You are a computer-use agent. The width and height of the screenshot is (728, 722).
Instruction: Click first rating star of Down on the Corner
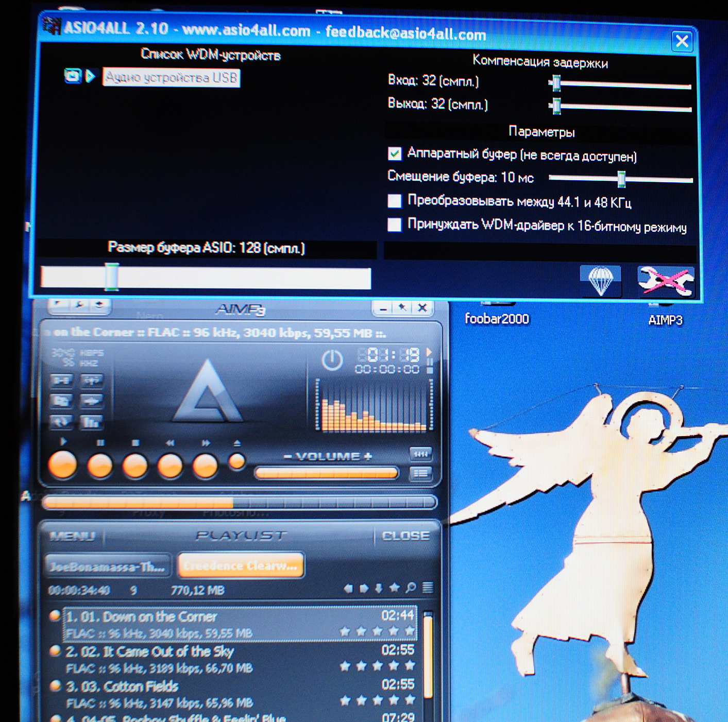345,631
